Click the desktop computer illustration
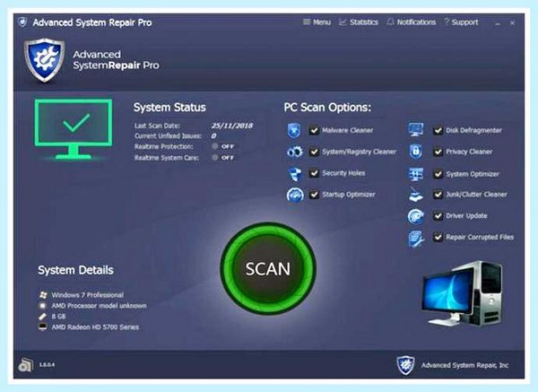Viewport: 538px width, 392px height. pyautogui.click(x=462, y=294)
